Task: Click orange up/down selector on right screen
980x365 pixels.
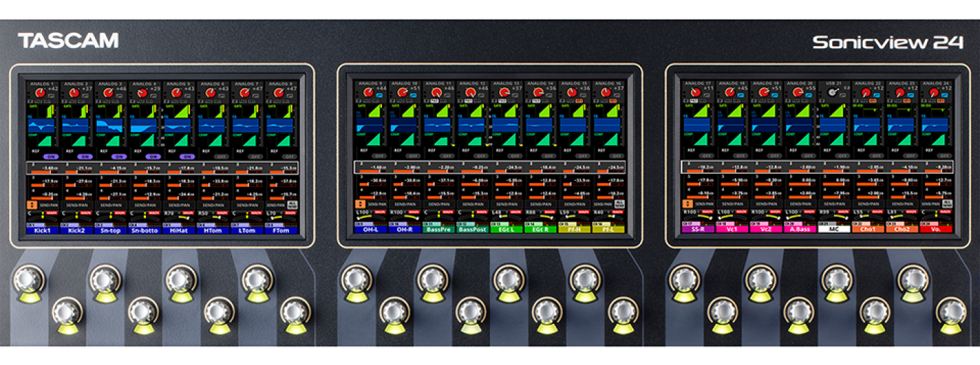Action: point(687,204)
